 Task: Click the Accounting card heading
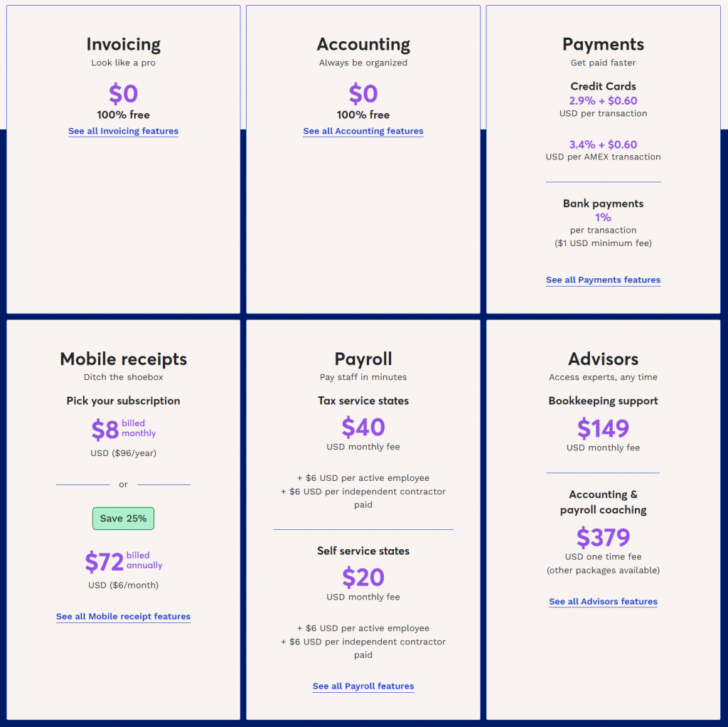(363, 44)
